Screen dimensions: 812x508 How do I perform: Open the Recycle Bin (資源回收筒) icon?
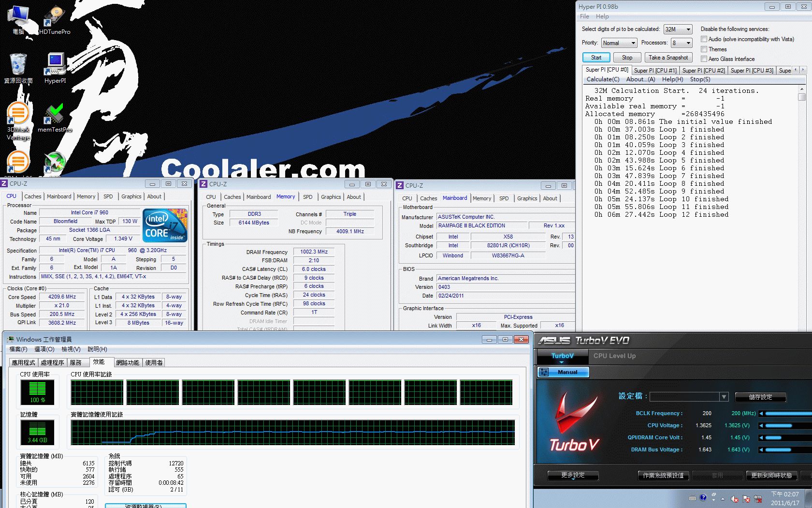click(18, 68)
